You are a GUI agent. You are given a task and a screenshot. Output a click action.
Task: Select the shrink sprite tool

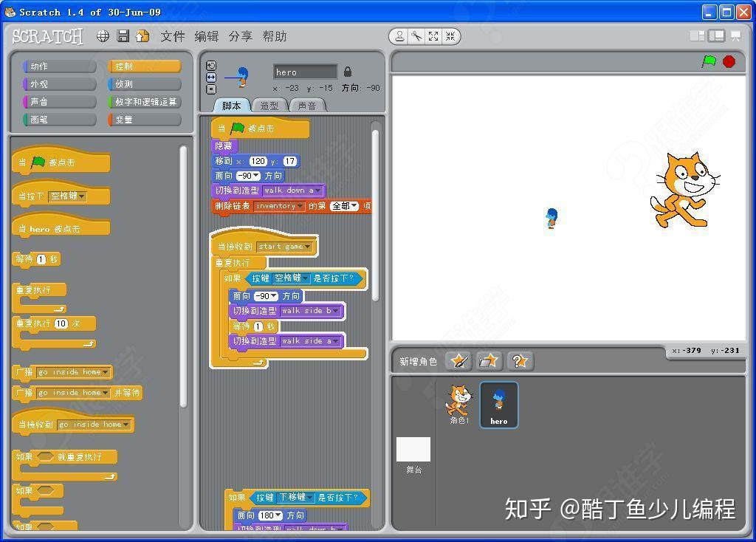450,36
